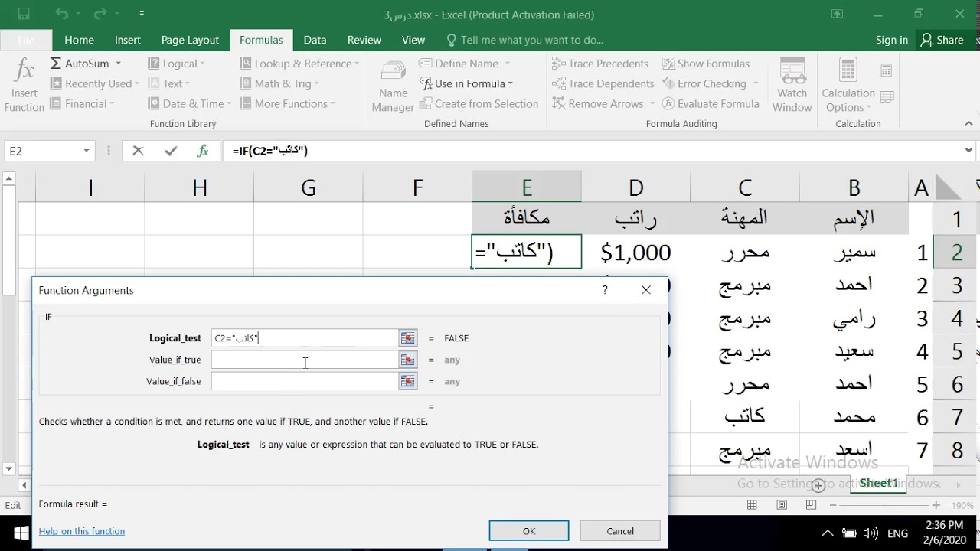Switch to the Home tab

[79, 40]
